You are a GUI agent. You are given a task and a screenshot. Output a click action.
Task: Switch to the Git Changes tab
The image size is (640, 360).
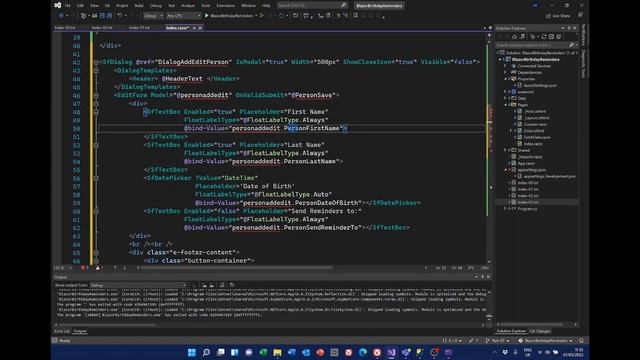coord(540,331)
